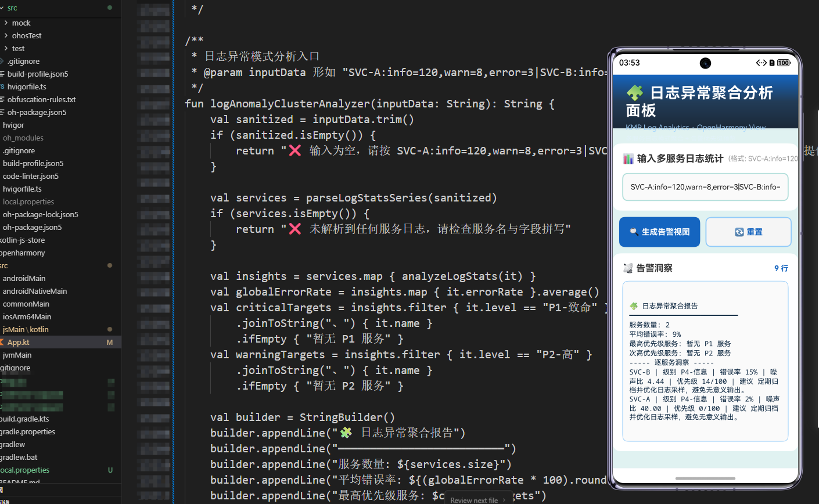Image resolution: width=819 pixels, height=504 pixels.
Task: Expand the mock folder chevron
Action: (6, 23)
